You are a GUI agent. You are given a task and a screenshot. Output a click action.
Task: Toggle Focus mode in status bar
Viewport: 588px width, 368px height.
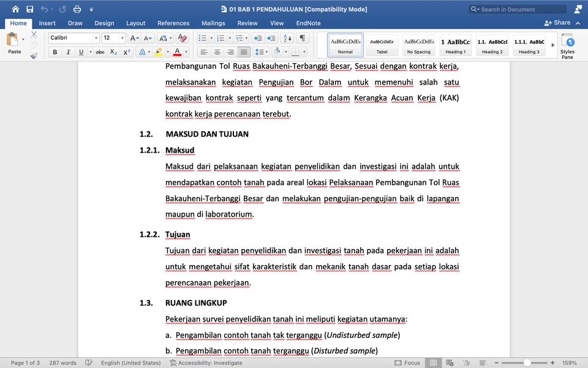(x=407, y=362)
